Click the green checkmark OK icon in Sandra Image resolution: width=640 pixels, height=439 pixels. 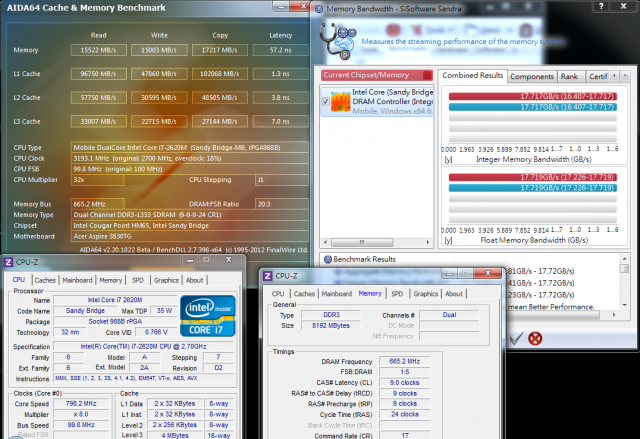point(516,338)
